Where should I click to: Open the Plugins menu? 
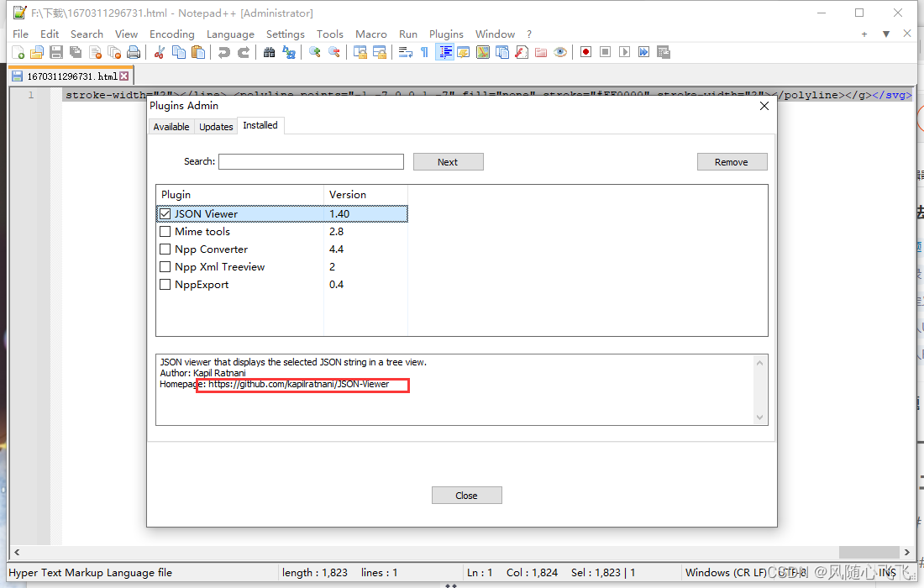point(446,34)
